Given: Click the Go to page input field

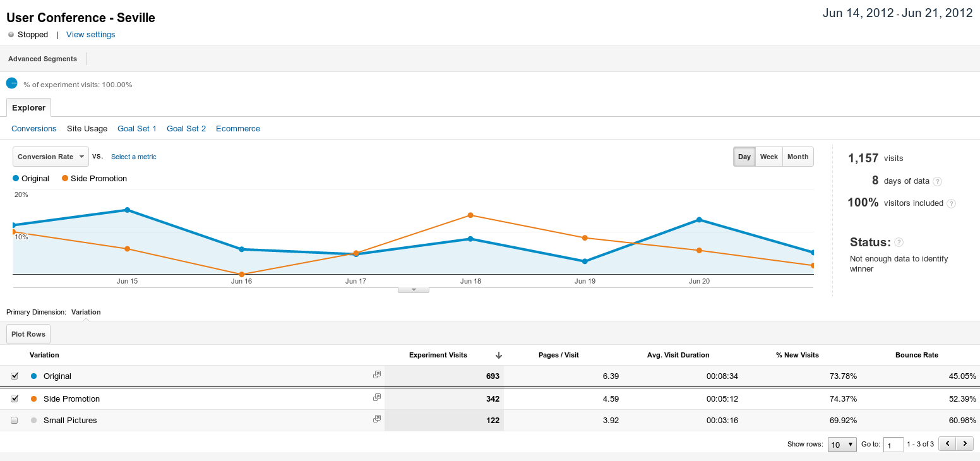Looking at the screenshot, I should pos(893,445).
